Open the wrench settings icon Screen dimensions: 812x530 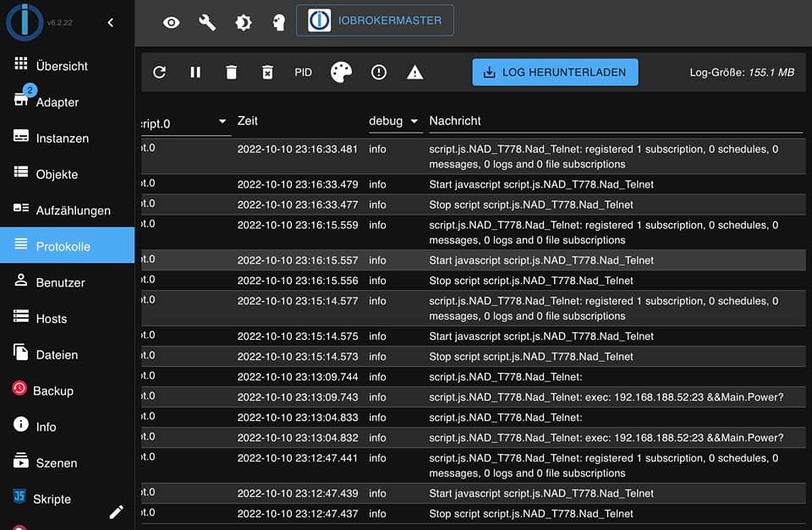point(207,23)
